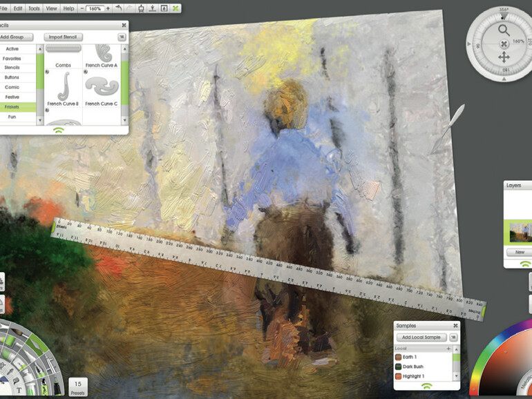Click the zoom out minus button
Screen dimensions: 532x399
[82, 8]
